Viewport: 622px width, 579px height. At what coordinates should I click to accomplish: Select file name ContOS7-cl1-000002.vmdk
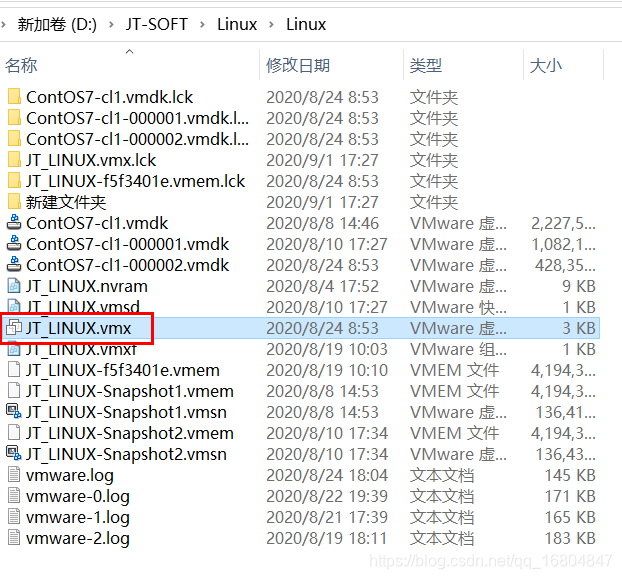pos(128,265)
